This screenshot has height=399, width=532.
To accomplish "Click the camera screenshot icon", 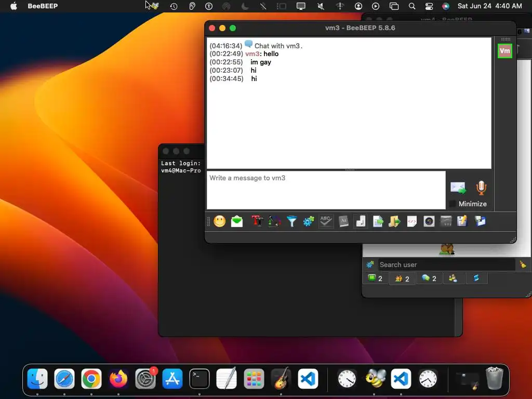I will pyautogui.click(x=429, y=221).
